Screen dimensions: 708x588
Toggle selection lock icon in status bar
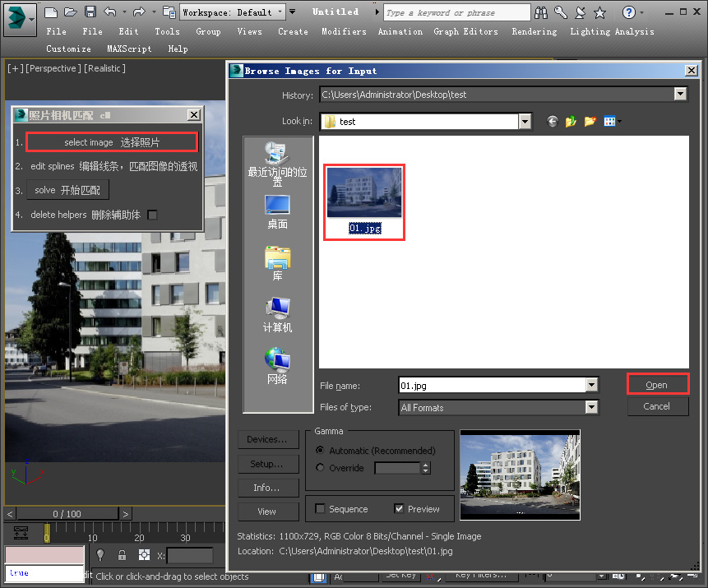click(122, 555)
